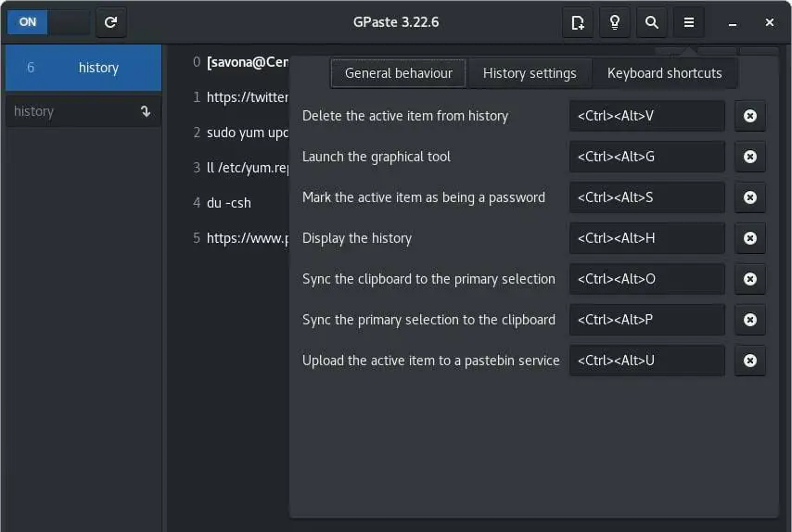Viewport: 792px width, 532px height.
Task: Click the refresh icon in the header bar
Action: (111, 22)
